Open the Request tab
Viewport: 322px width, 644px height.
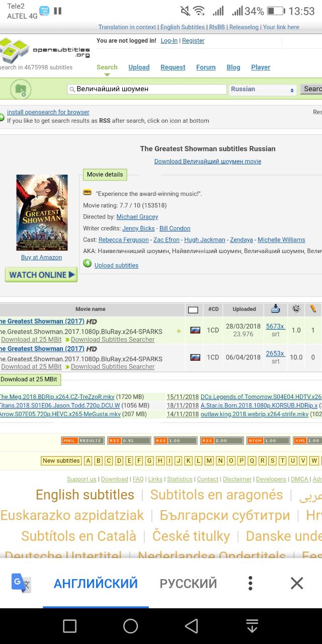[x=173, y=67]
